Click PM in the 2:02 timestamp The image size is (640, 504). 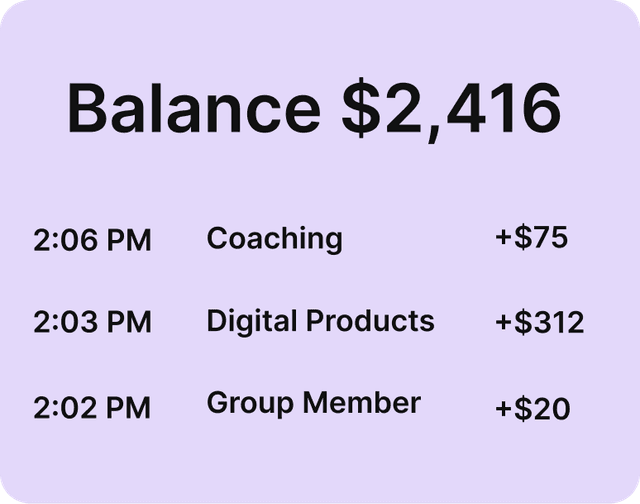[128, 407]
